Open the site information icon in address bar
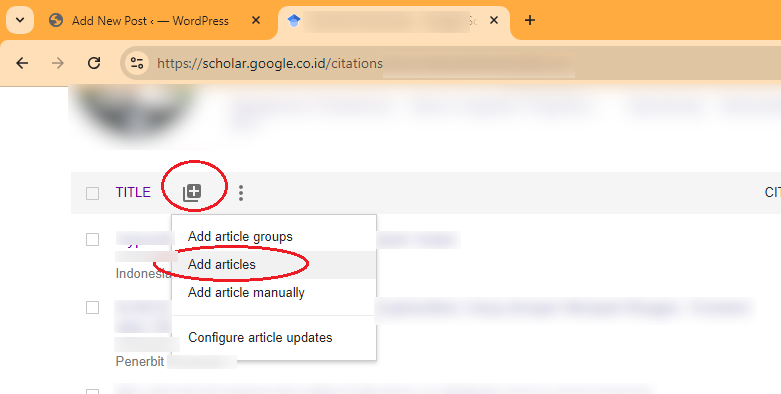The image size is (781, 394). coord(137,63)
